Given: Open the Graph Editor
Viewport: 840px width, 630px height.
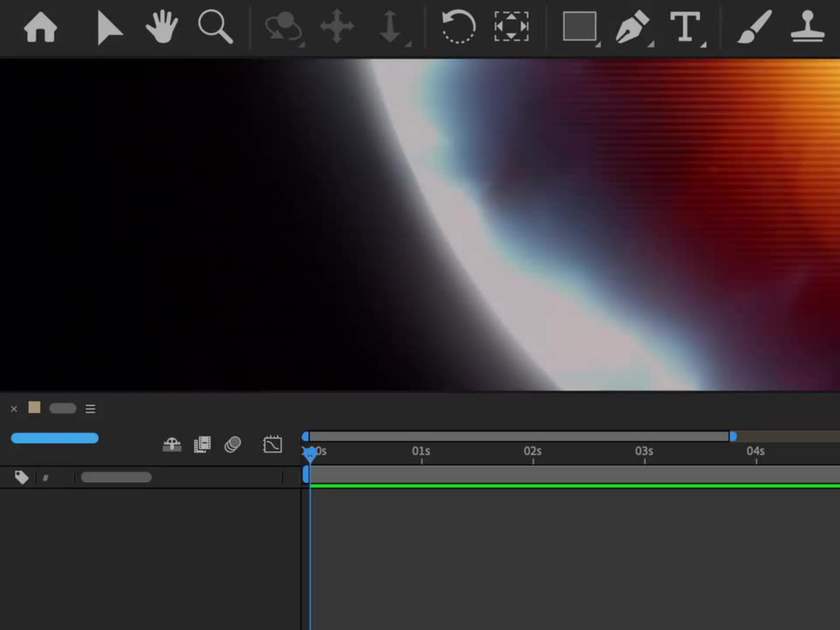Looking at the screenshot, I should click(x=272, y=444).
